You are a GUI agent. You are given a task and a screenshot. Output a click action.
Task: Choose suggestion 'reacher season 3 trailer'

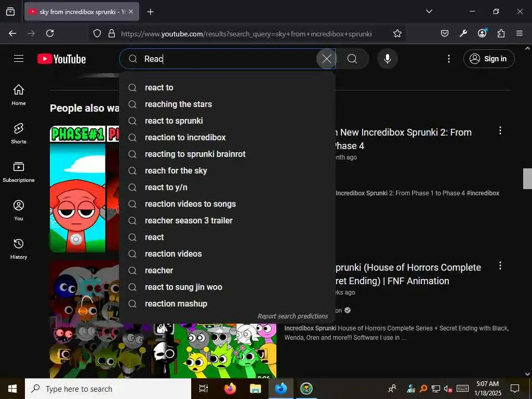coord(228,220)
